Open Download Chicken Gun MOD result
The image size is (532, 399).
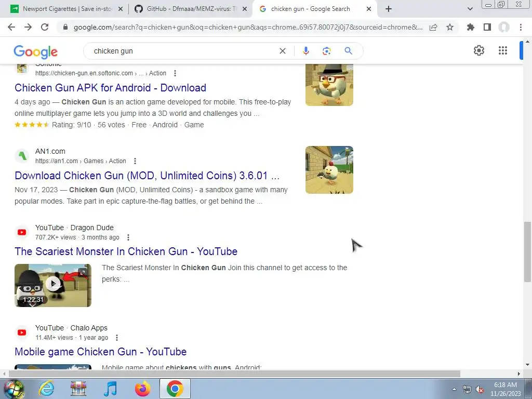(x=147, y=176)
